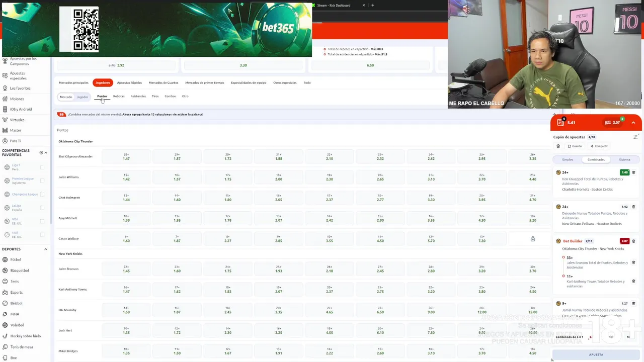The height and width of the screenshot is (362, 644).
Task: Select Voleibol sport icon
Action: click(x=5, y=325)
